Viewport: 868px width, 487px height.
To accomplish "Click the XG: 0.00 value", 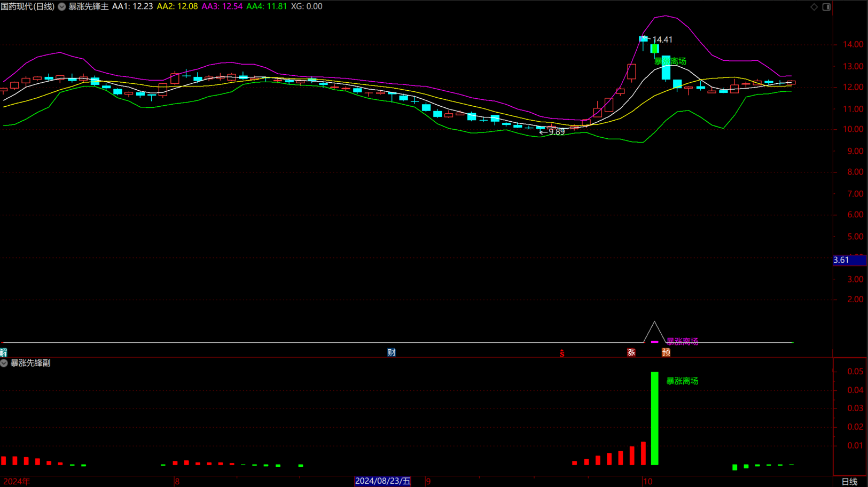I will pos(307,6).
